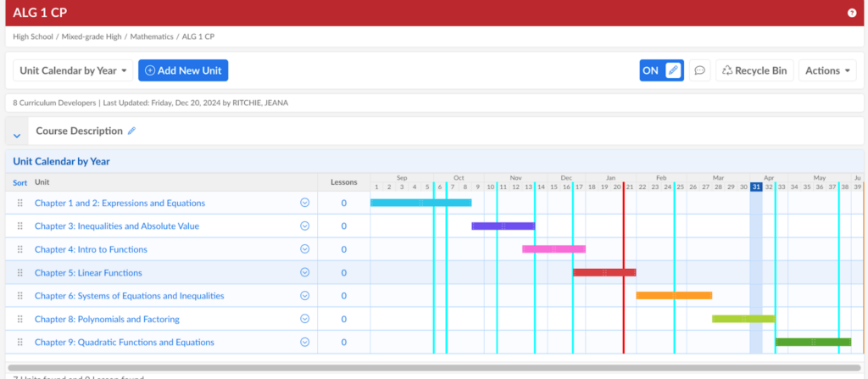The width and height of the screenshot is (868, 379).
Task: Open the Unit Calendar by Year dropdown
Action: pyautogui.click(x=73, y=70)
